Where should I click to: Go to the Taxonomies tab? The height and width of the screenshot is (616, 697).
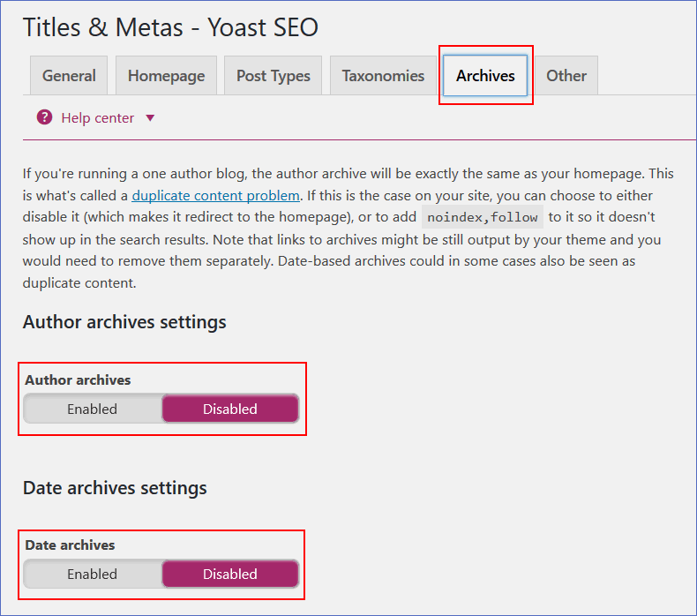click(x=383, y=76)
